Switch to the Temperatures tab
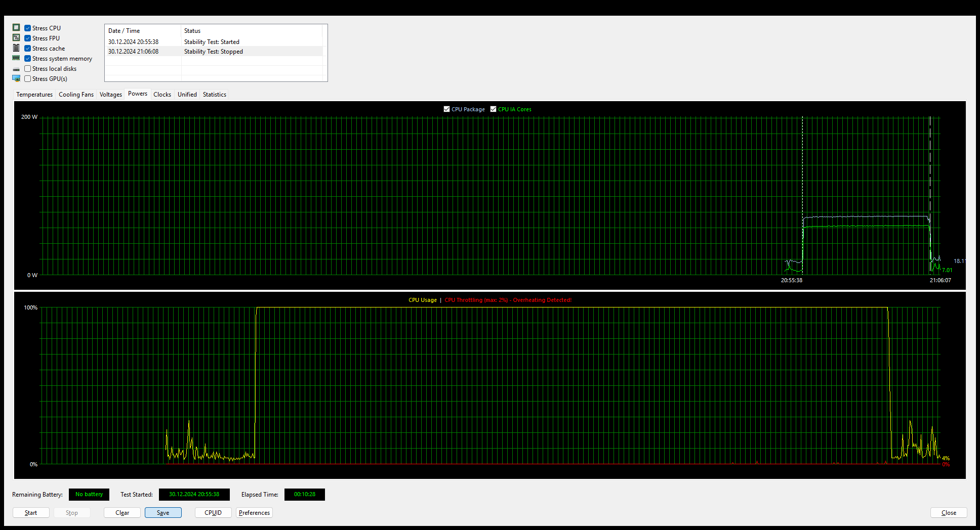 pos(34,95)
